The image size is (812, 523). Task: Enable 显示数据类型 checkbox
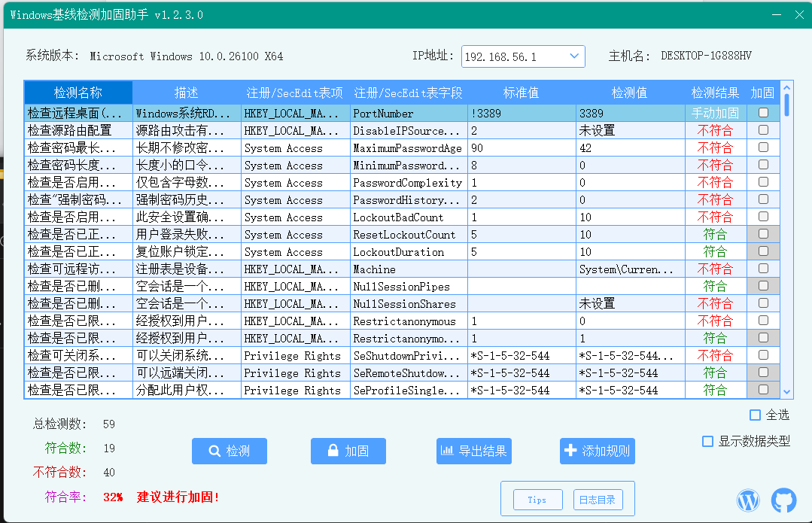pos(707,441)
